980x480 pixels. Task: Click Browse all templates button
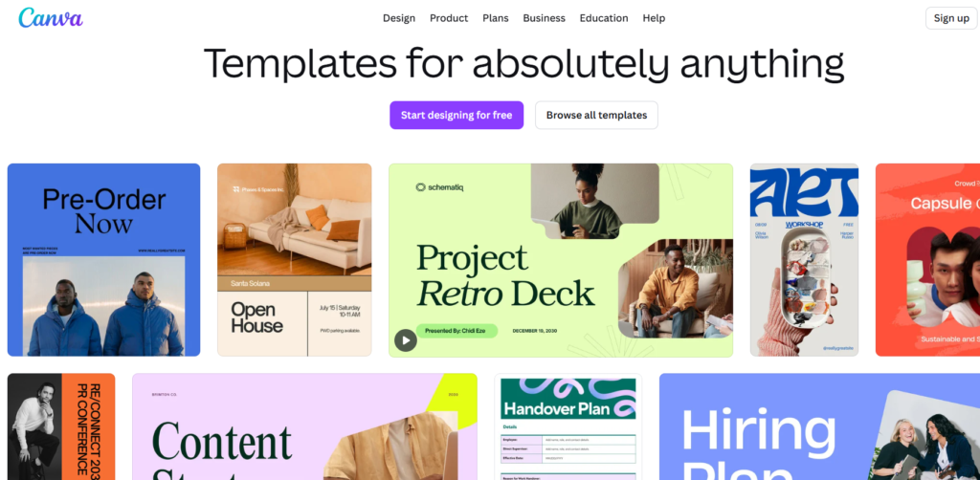(596, 115)
